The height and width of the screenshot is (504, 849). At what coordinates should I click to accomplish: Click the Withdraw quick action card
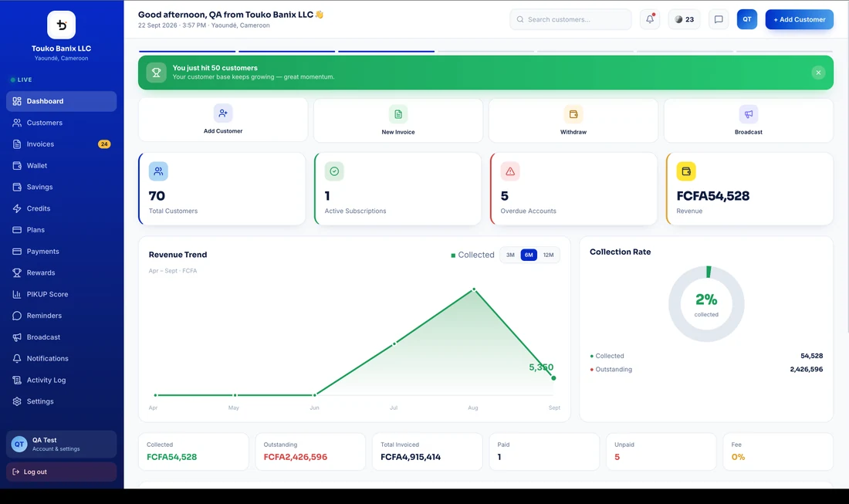[x=573, y=120]
